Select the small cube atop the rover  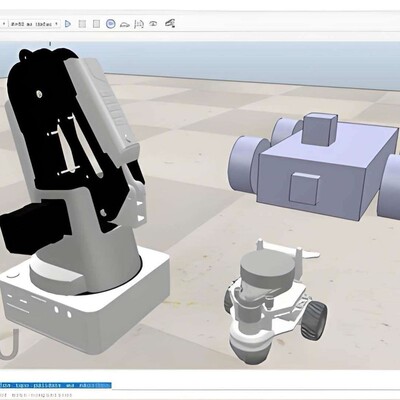point(319,129)
